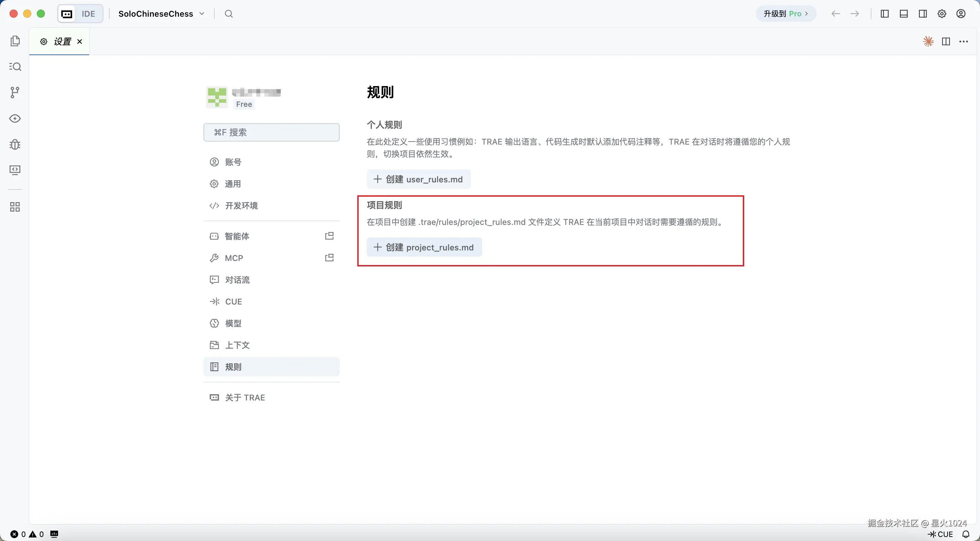This screenshot has width=980, height=541.
Task: Click the 升级到 Pro upgrade button
Action: click(x=786, y=14)
